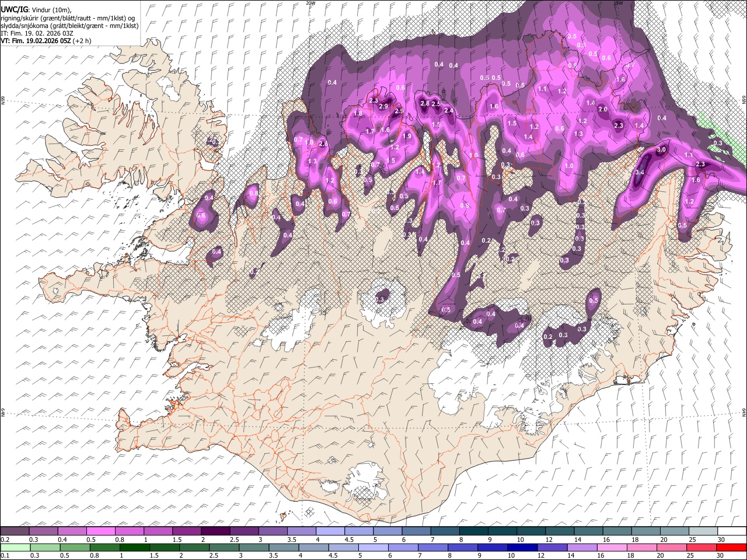The image size is (747, 560).
Task: Select the bottom-row swatch between 25 and 30
Action: (x=701, y=547)
